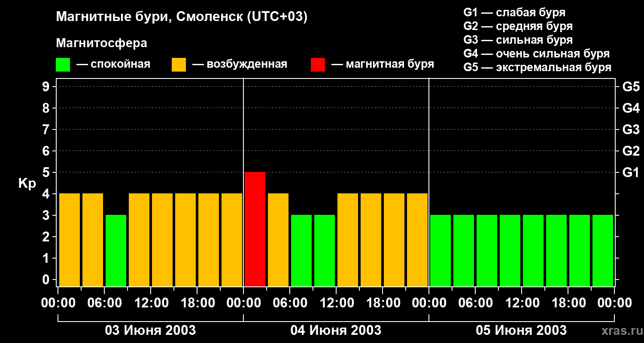Click the '05 Июня 2003' date label
Image resolution: width=644 pixels, height=343 pixels.
tap(521, 331)
